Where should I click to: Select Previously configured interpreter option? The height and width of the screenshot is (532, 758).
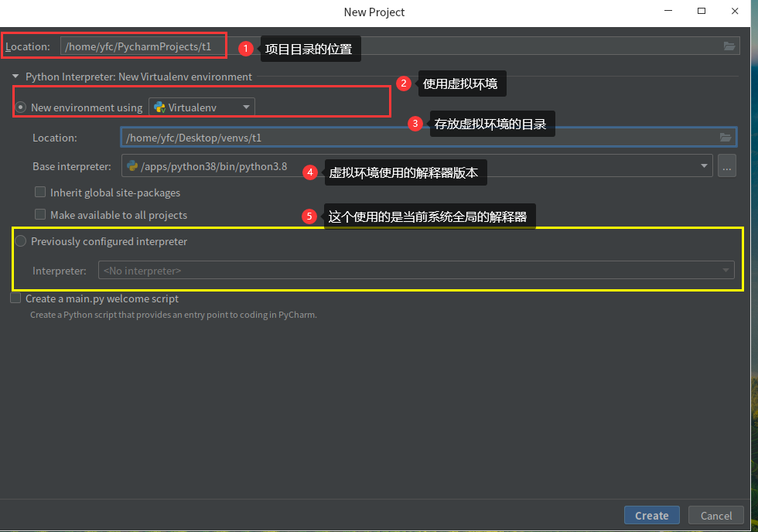[20, 240]
